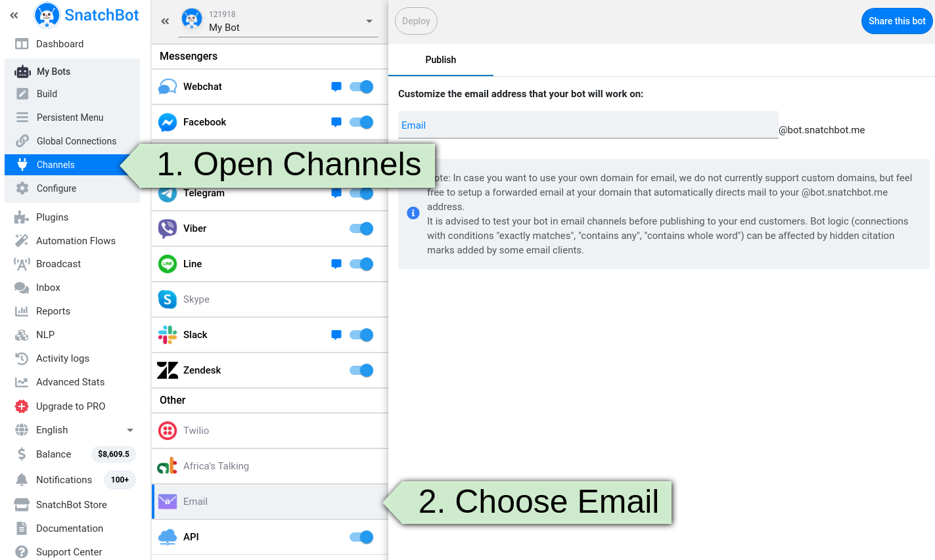
Task: Toggle the Zendesk channel switch
Action: click(x=361, y=370)
